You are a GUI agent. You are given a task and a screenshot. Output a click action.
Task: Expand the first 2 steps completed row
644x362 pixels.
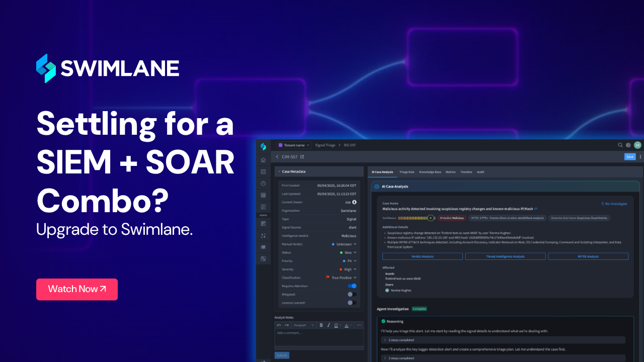pos(504,340)
